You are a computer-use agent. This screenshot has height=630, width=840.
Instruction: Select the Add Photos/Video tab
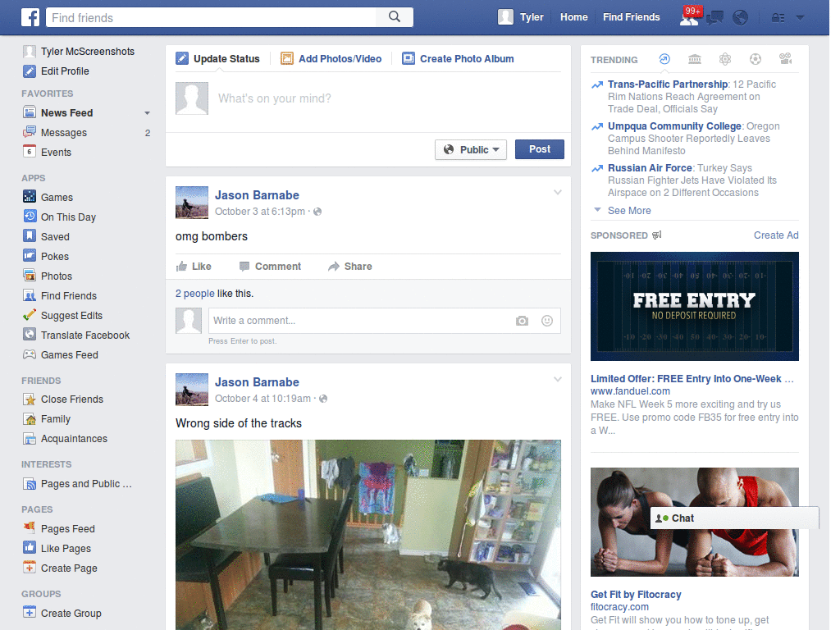(331, 58)
